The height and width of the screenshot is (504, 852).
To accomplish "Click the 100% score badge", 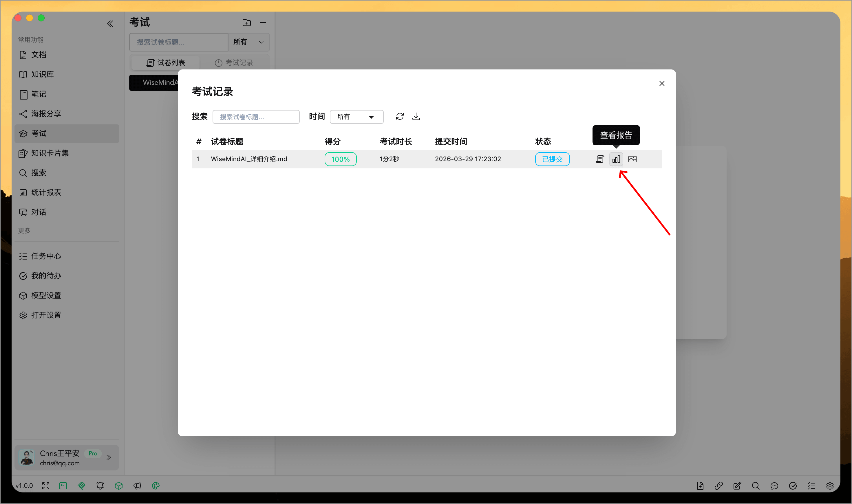I will [340, 159].
